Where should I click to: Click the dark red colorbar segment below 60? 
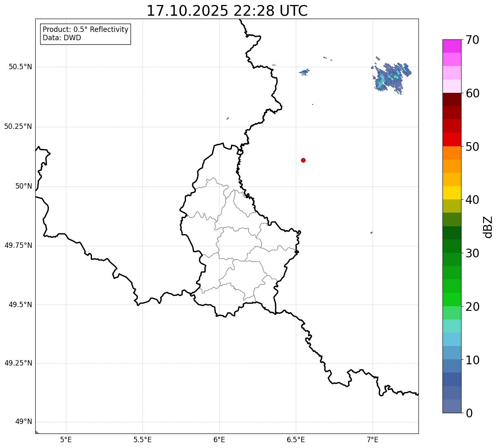(452, 99)
